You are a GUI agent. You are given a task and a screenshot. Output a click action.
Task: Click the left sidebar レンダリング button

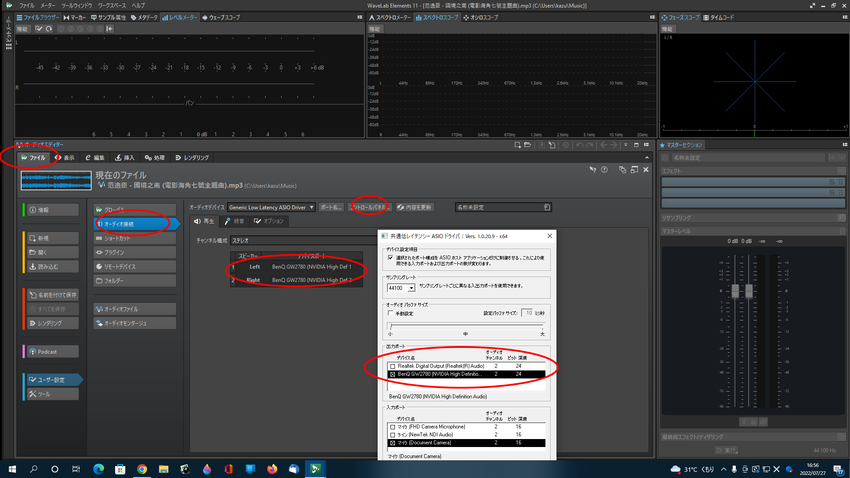point(52,323)
